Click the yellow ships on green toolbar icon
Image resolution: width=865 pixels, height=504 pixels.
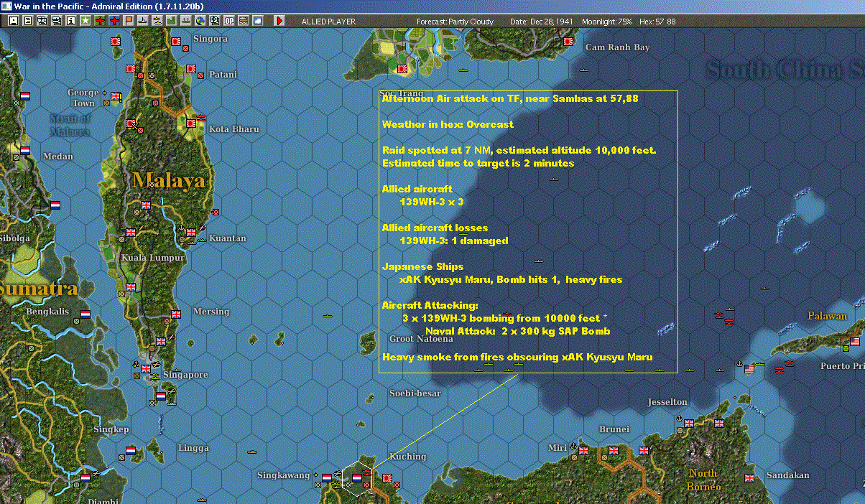[186, 21]
